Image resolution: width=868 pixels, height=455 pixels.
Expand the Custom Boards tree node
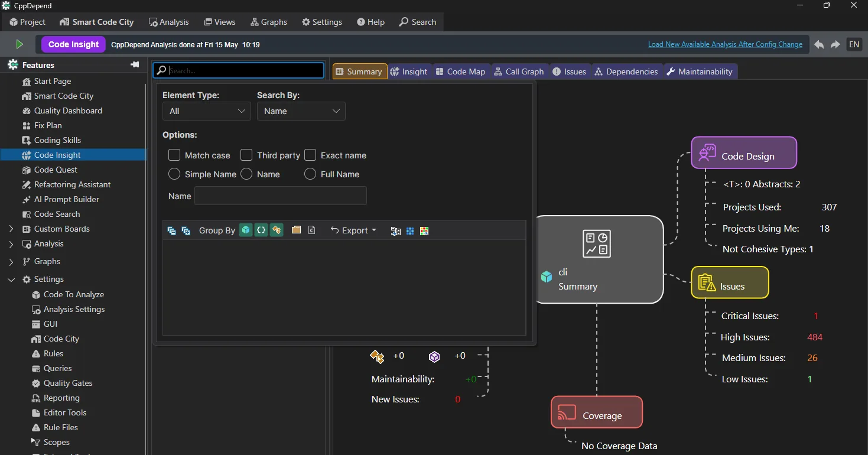[11, 229]
